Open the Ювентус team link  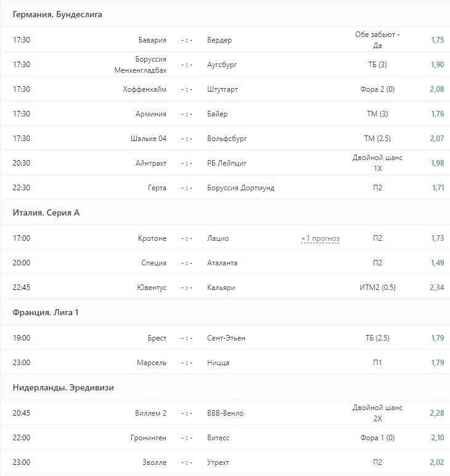click(151, 288)
